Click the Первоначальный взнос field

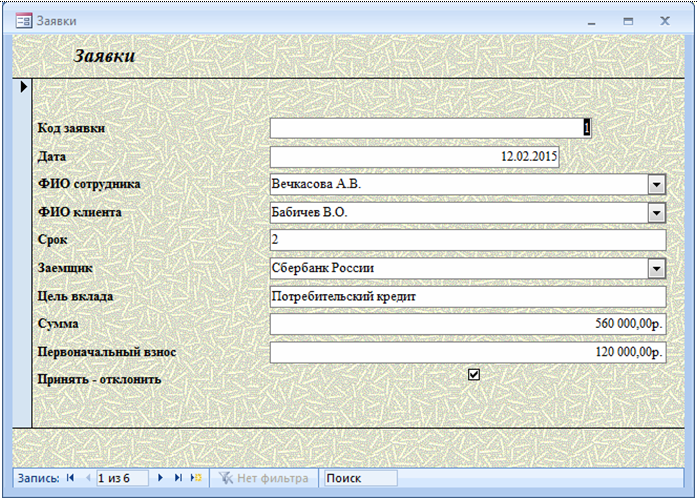(468, 352)
